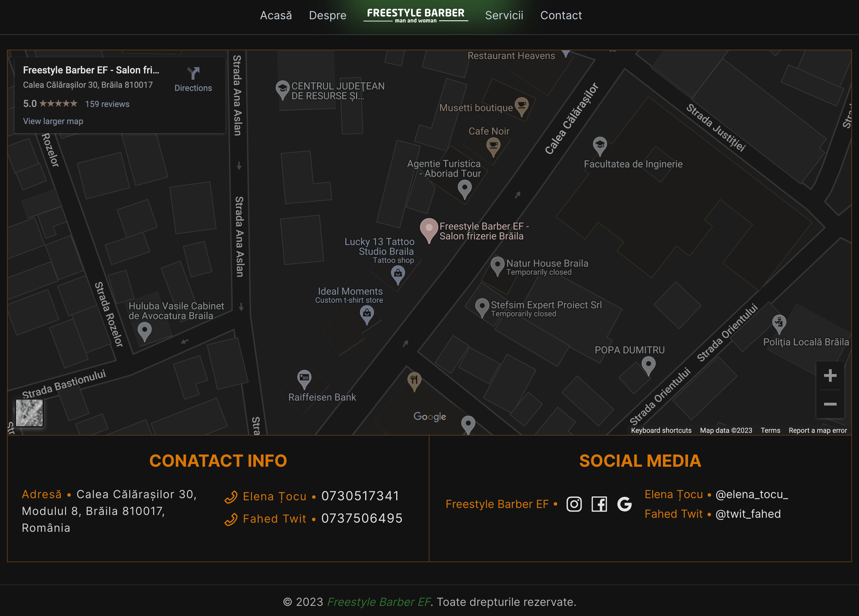Zoom out on the map
859x616 pixels.
point(830,404)
